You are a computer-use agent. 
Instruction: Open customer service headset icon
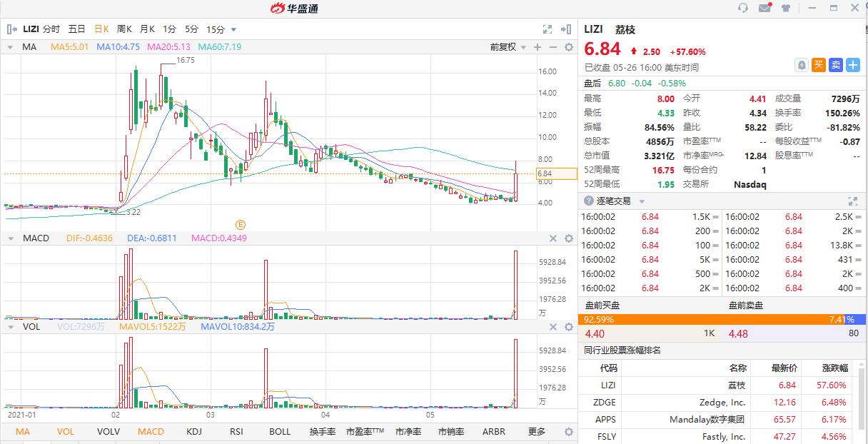point(742,8)
